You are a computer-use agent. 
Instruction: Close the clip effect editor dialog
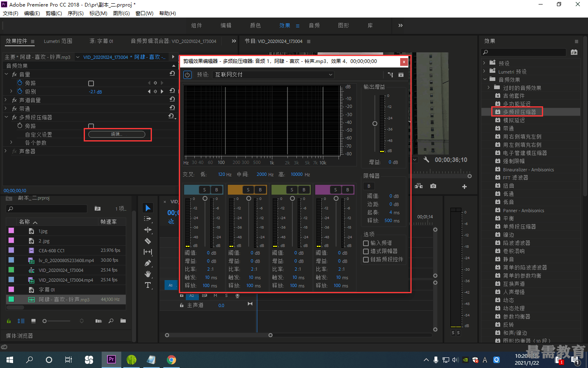tap(404, 62)
